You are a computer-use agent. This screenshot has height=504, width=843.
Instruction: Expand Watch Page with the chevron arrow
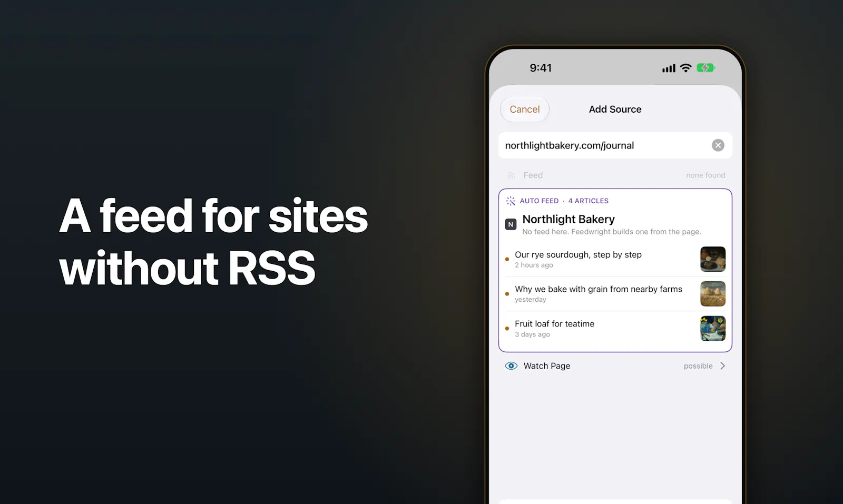[722, 366]
